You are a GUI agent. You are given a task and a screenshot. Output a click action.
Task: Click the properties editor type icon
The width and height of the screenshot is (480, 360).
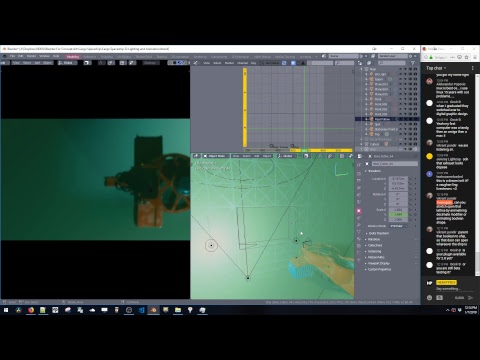[360, 156]
